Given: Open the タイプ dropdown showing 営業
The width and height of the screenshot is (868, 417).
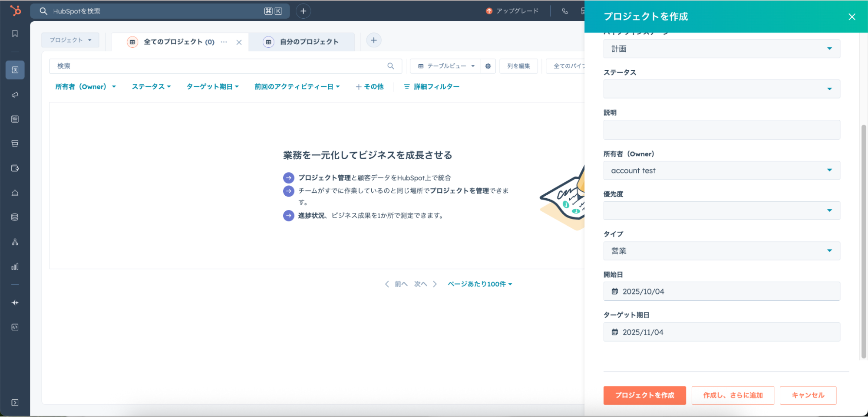Looking at the screenshot, I should [x=721, y=251].
